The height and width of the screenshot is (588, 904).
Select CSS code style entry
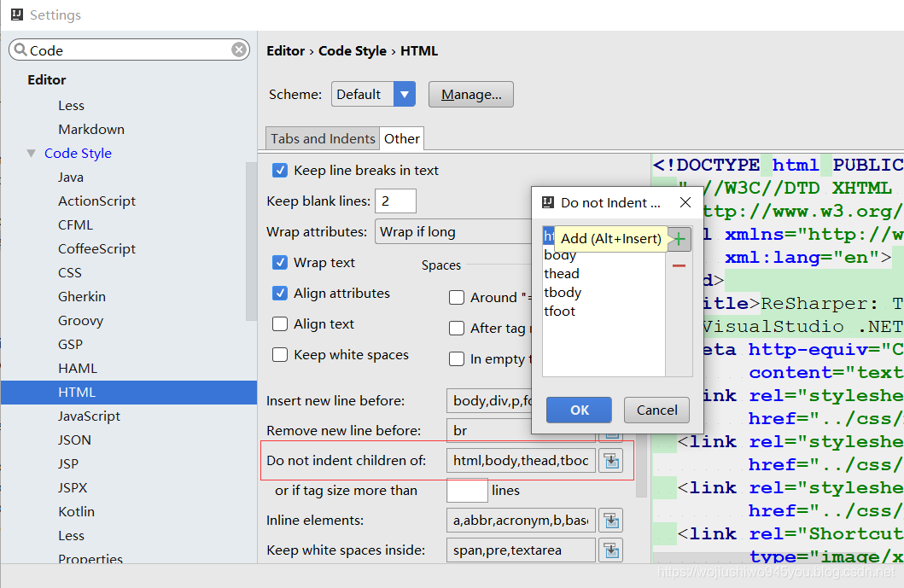(70, 273)
